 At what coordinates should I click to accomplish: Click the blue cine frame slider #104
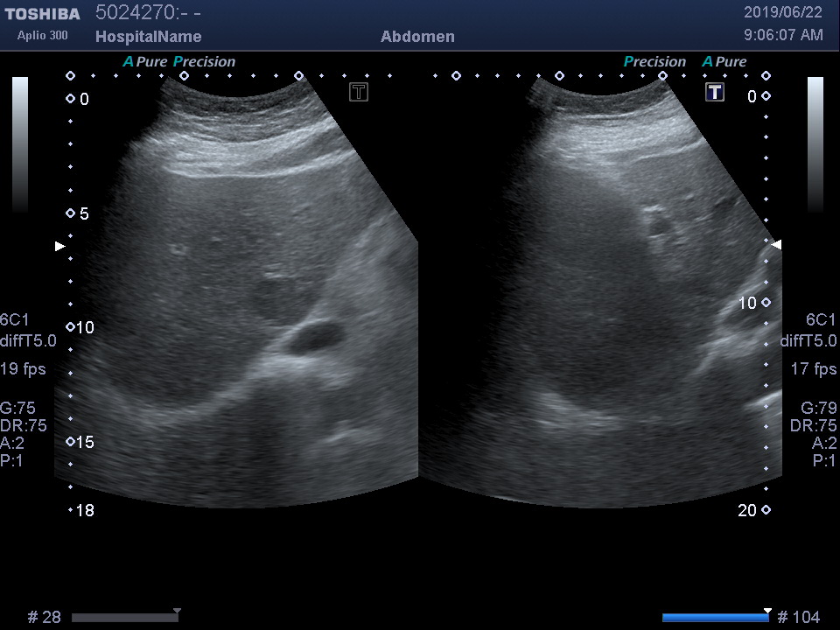click(716, 618)
